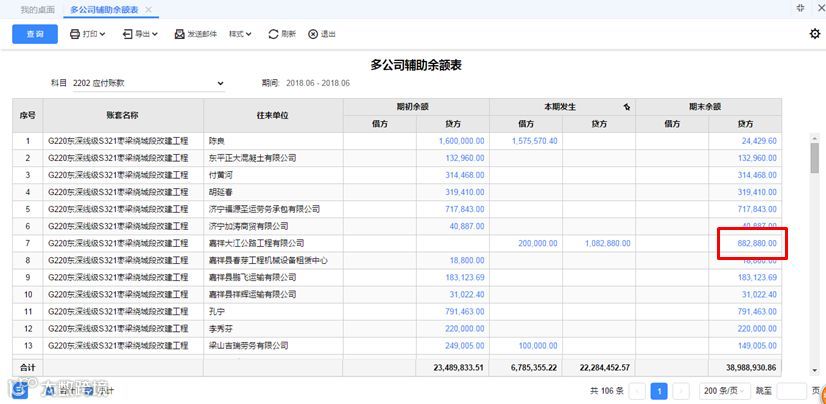Click 嘉祥县鹏飞运输有限公司 cell
This screenshot has width=826, height=404.
pos(273,277)
